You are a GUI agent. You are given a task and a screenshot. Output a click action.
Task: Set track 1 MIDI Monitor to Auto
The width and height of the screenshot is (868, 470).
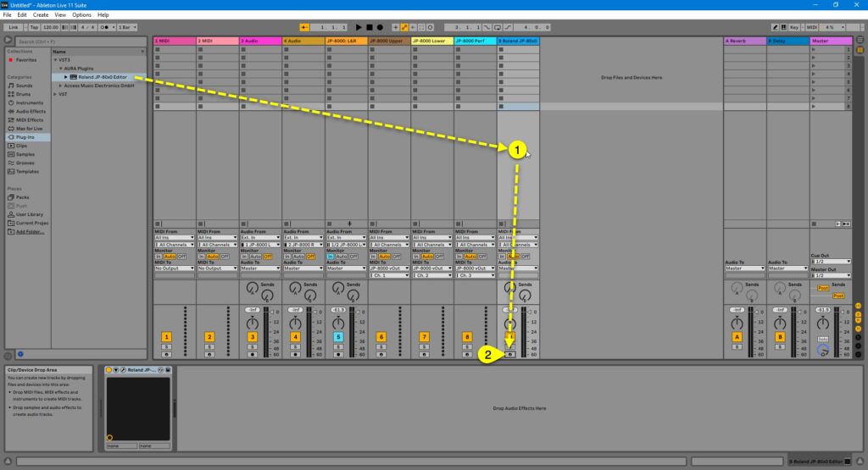(x=170, y=257)
